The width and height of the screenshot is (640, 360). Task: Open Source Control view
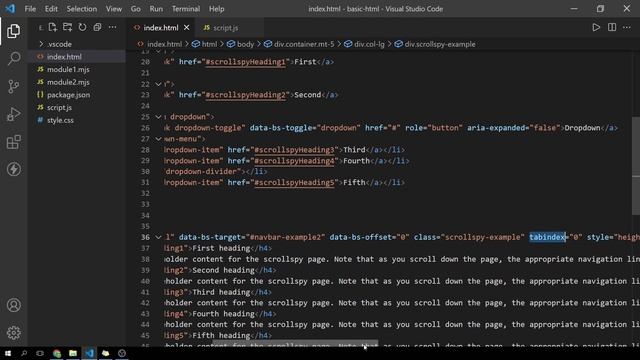(x=13, y=87)
